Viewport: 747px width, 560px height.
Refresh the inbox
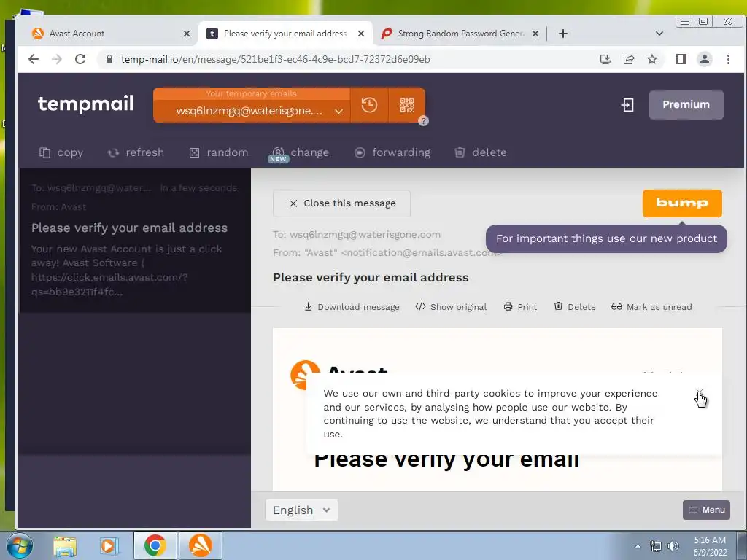[136, 152]
